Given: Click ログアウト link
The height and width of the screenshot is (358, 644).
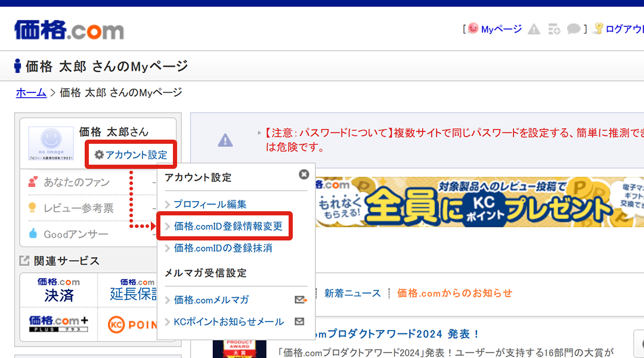Looking at the screenshot, I should (x=625, y=29).
